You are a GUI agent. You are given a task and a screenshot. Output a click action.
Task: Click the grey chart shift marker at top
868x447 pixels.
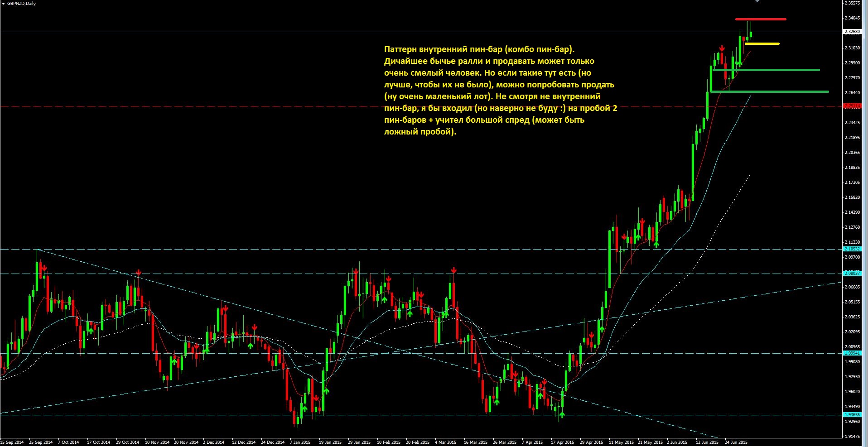click(x=757, y=1)
